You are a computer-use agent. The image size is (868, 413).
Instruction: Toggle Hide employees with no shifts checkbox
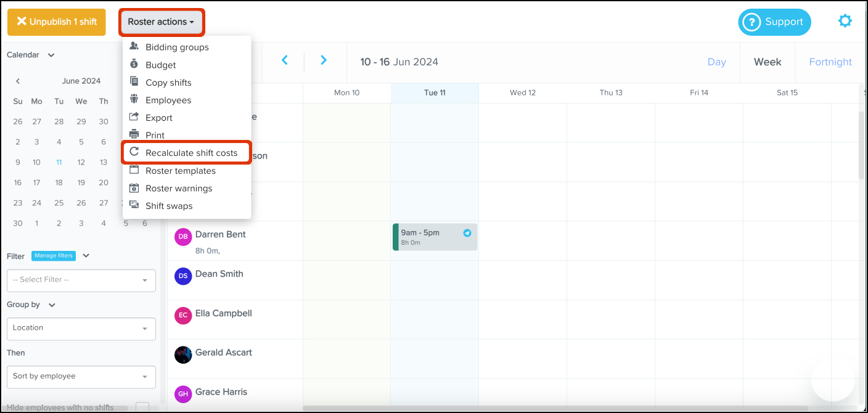tap(142, 407)
